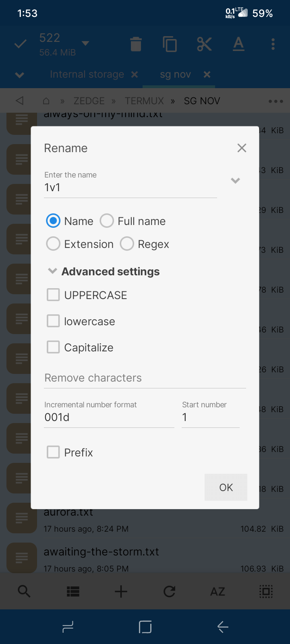Check the Prefix checkbox

54,452
